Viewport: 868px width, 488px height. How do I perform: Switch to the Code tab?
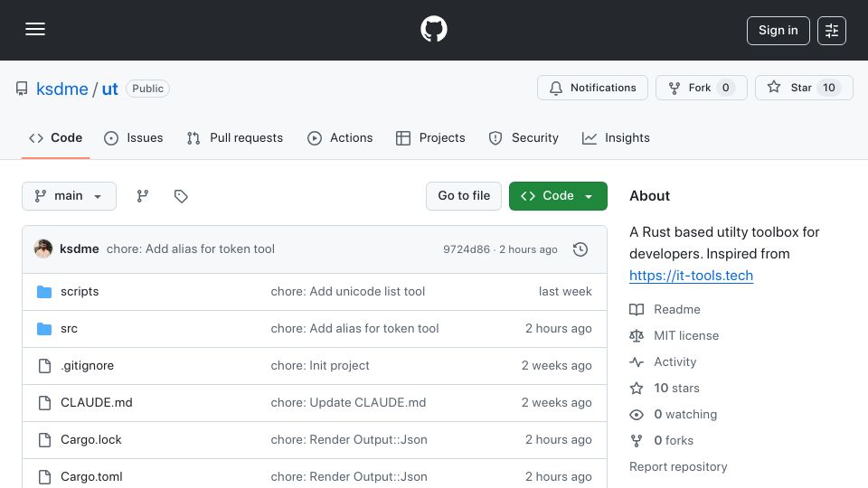click(55, 137)
